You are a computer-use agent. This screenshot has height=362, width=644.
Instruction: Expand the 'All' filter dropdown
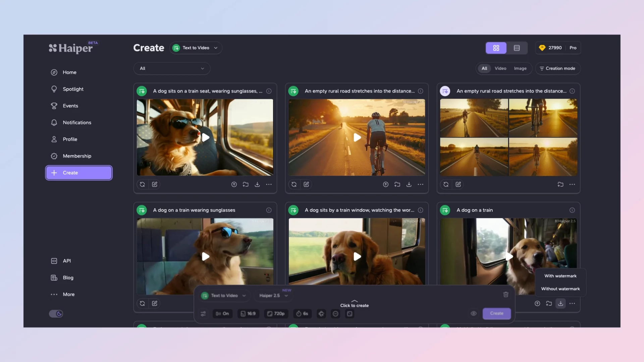[x=172, y=68]
